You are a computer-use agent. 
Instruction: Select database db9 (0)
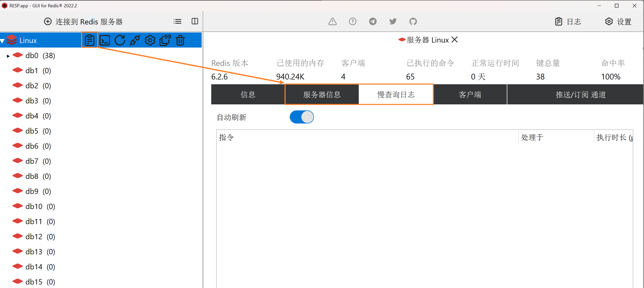[x=38, y=191]
